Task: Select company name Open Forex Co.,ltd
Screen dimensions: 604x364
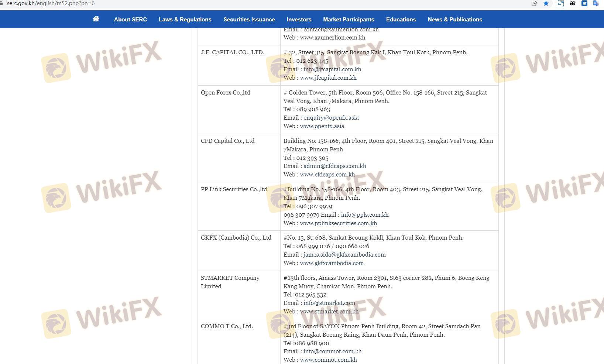Action: 225,93
